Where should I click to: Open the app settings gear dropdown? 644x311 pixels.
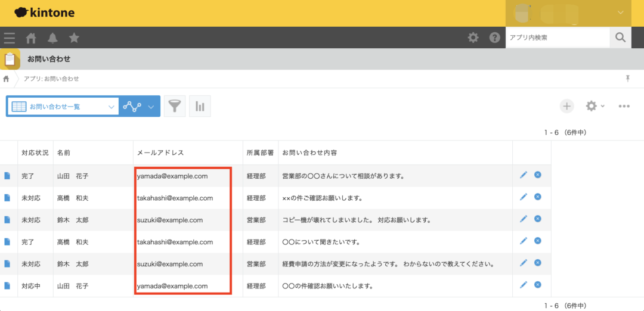coord(594,106)
